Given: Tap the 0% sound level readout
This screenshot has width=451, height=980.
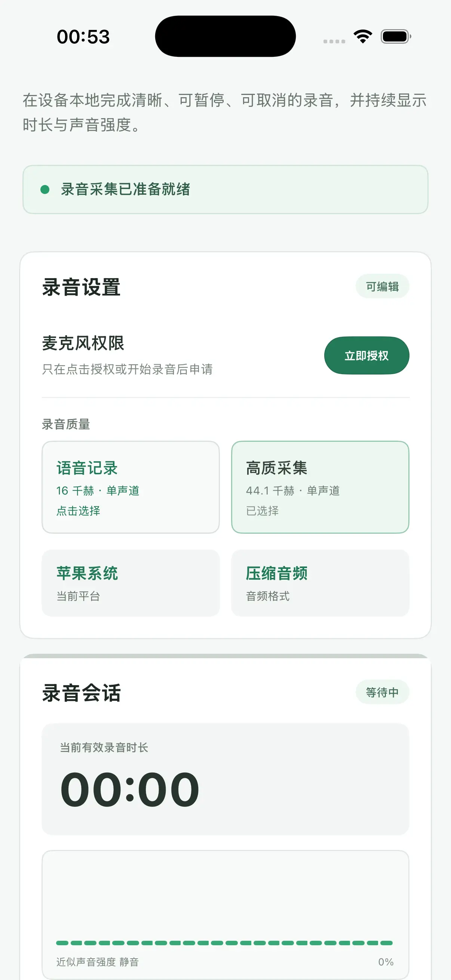Looking at the screenshot, I should click(x=386, y=962).
